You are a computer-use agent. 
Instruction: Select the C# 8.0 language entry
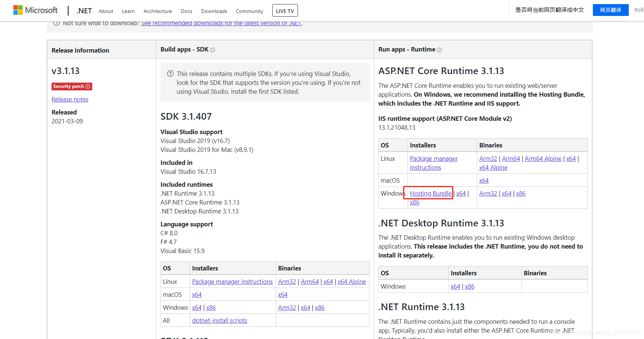click(169, 233)
